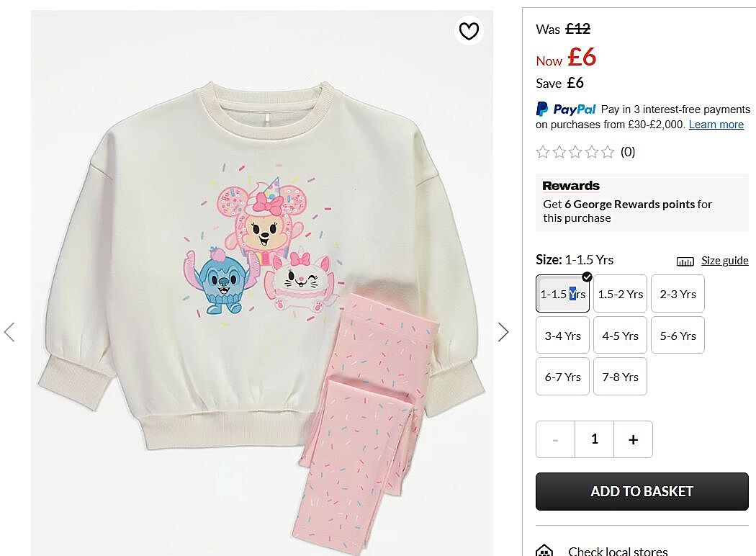Screen dimensions: 756x556
Task: Click the quantity input field
Action: pyautogui.click(x=594, y=439)
